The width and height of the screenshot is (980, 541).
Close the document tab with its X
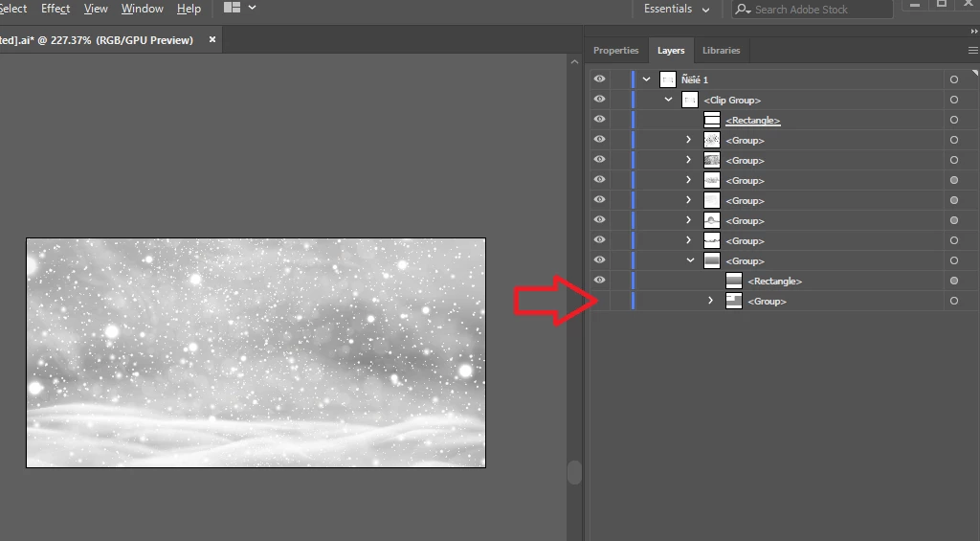pyautogui.click(x=212, y=39)
